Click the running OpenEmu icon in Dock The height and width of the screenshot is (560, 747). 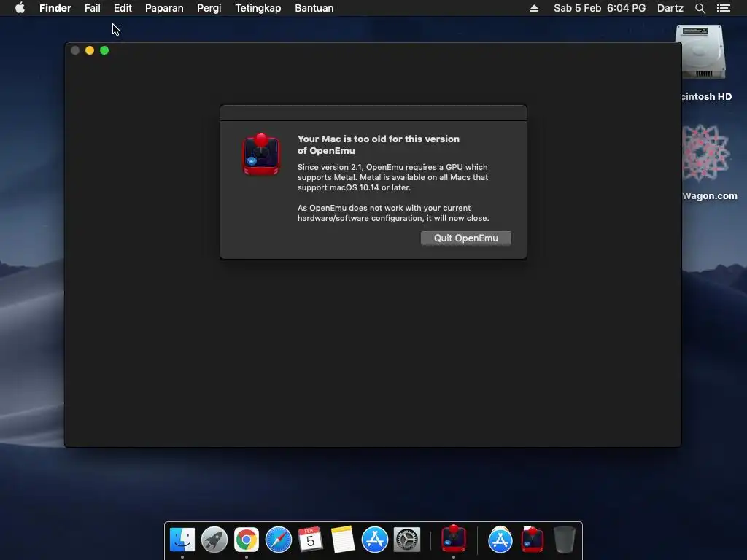[453, 539]
